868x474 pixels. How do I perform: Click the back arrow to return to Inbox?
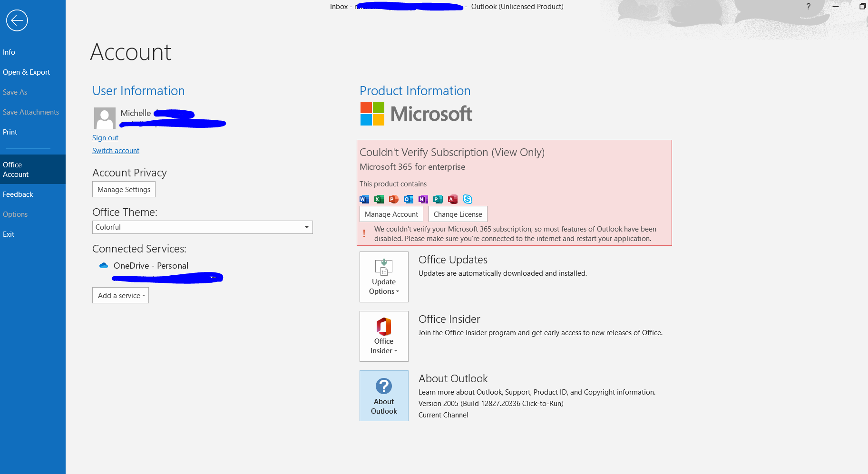pyautogui.click(x=17, y=20)
